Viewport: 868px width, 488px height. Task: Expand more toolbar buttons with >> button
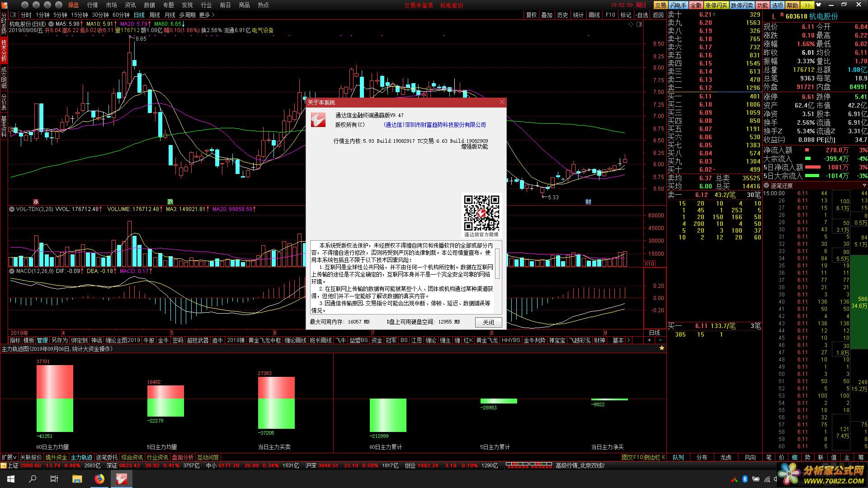point(807,5)
